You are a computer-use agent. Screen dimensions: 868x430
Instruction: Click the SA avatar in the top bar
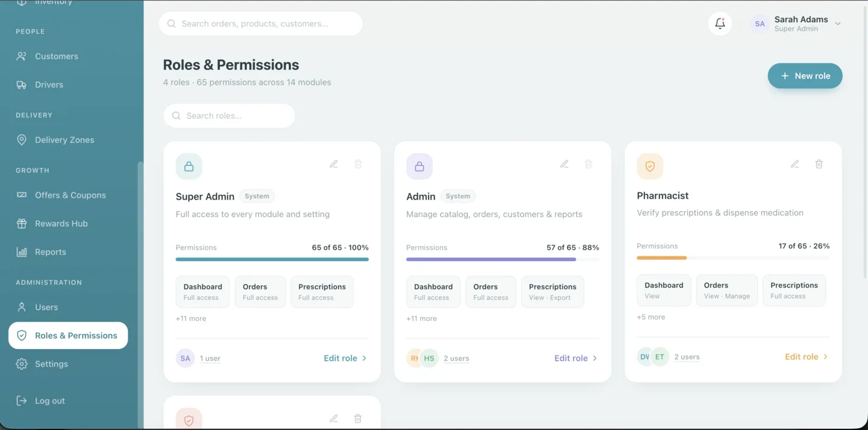[x=760, y=24]
